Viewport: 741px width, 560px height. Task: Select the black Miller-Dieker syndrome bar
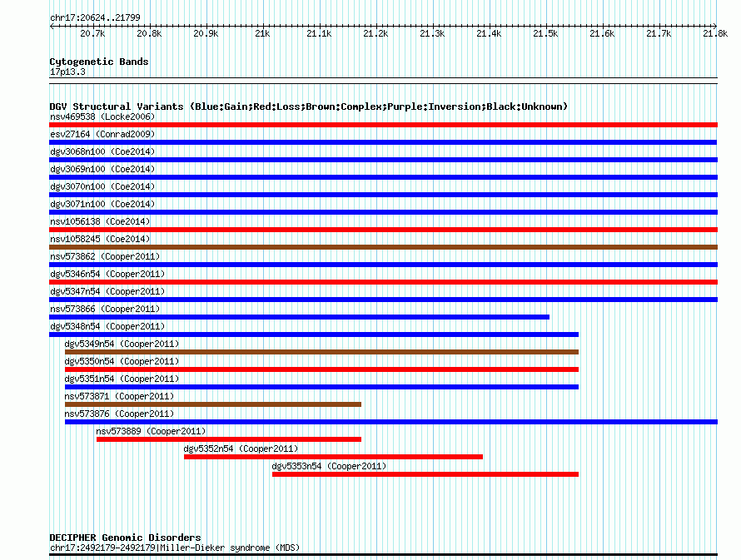point(383,555)
